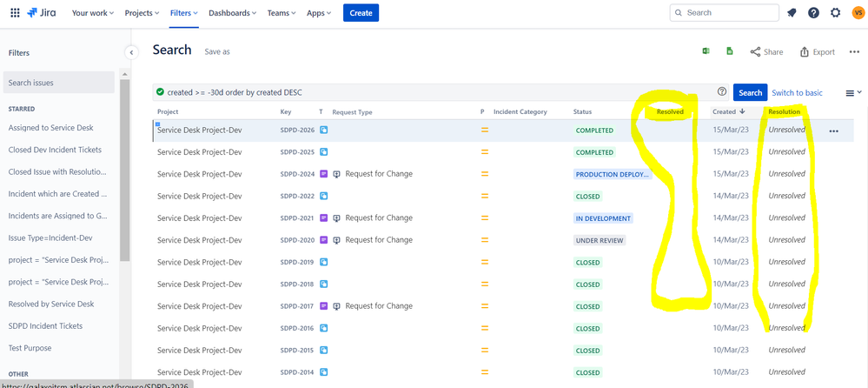Expand the Dashboards dropdown menu
Image resolution: width=868 pixels, height=388 pixels.
tap(232, 13)
